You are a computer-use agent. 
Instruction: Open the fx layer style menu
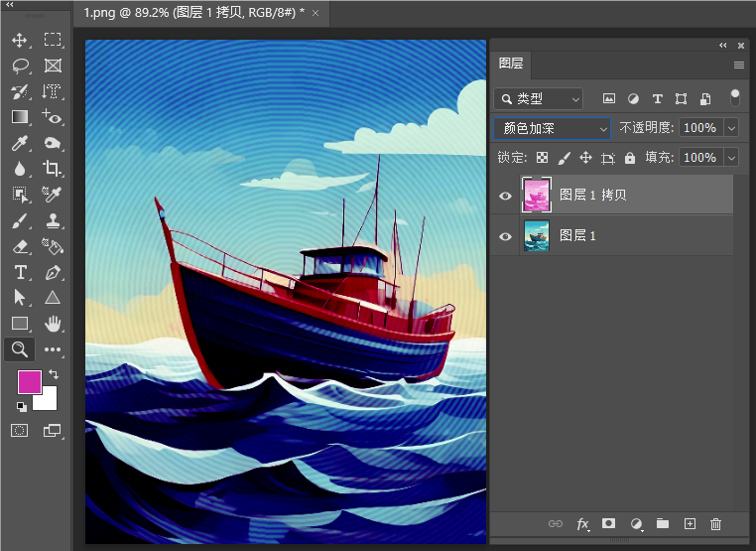(x=582, y=524)
